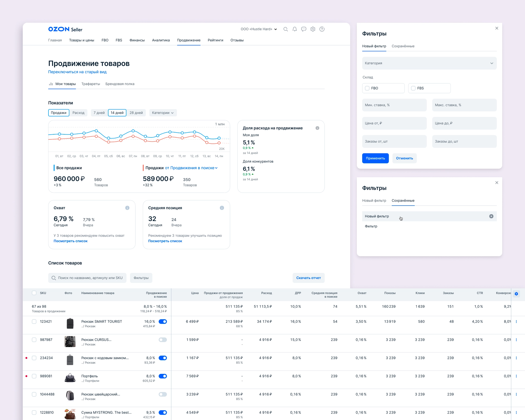Toggle promotion switch for Рюкзак CURSUS
Image resolution: width=525 pixels, height=420 pixels.
pos(163,340)
